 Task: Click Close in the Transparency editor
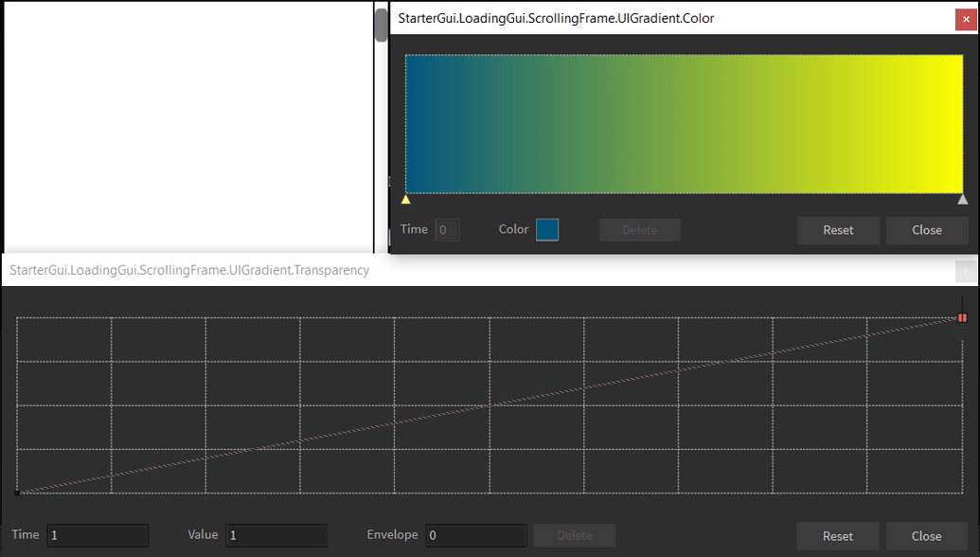tap(926, 536)
